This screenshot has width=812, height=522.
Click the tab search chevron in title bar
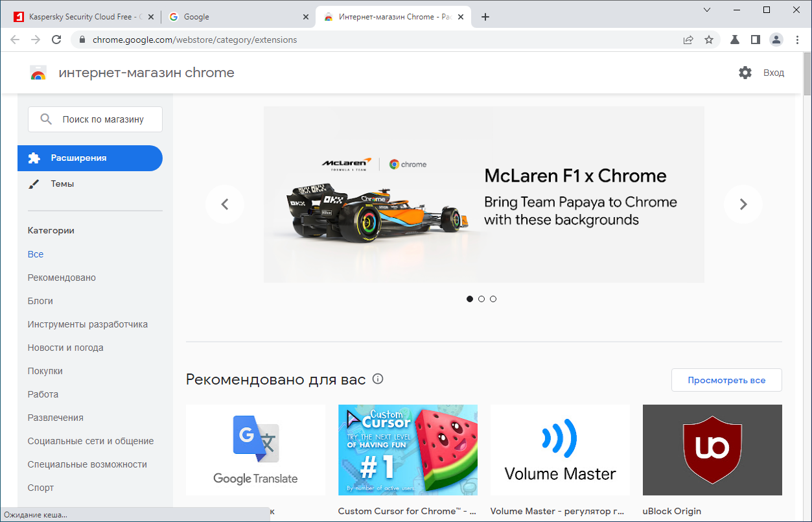[x=706, y=10]
